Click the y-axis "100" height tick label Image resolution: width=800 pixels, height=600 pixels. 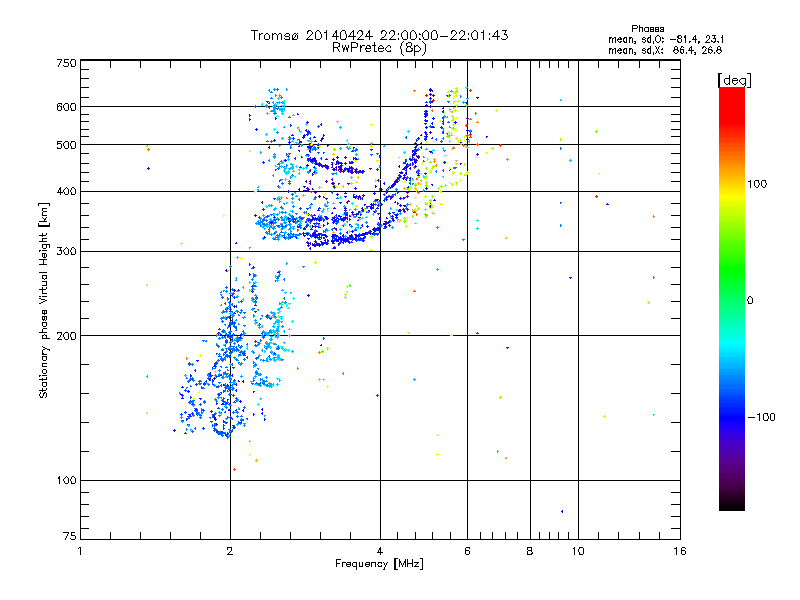[66, 481]
